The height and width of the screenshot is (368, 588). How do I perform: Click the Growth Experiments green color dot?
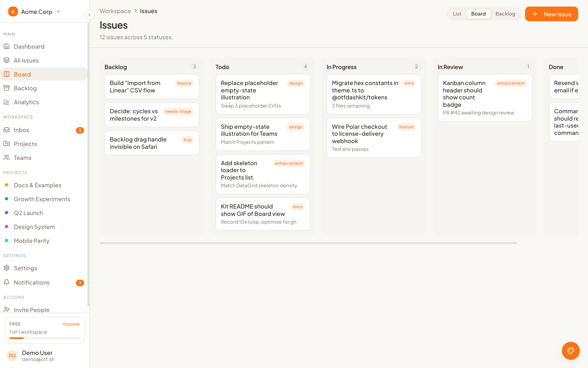point(7,199)
